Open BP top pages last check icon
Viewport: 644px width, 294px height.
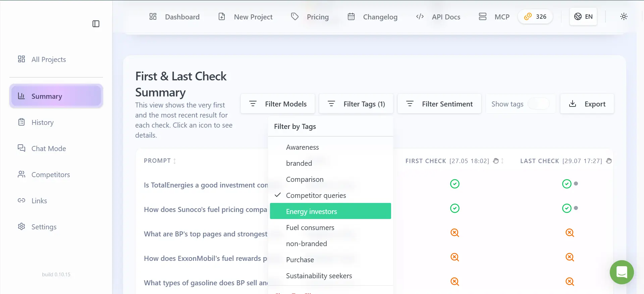[x=570, y=233]
